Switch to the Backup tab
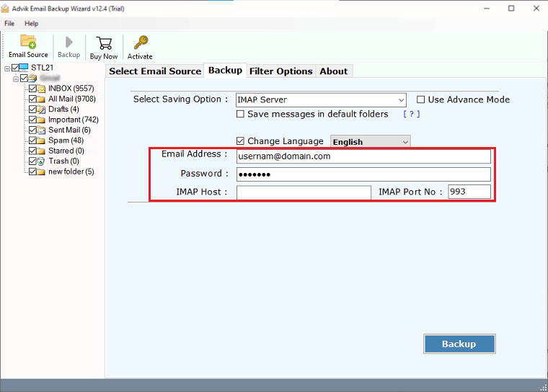This screenshot has width=548, height=392. click(x=225, y=71)
